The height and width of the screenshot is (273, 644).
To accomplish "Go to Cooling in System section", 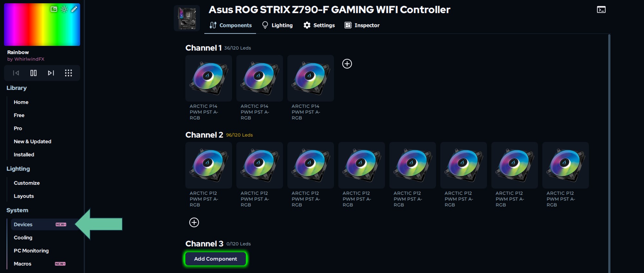I will (23, 238).
